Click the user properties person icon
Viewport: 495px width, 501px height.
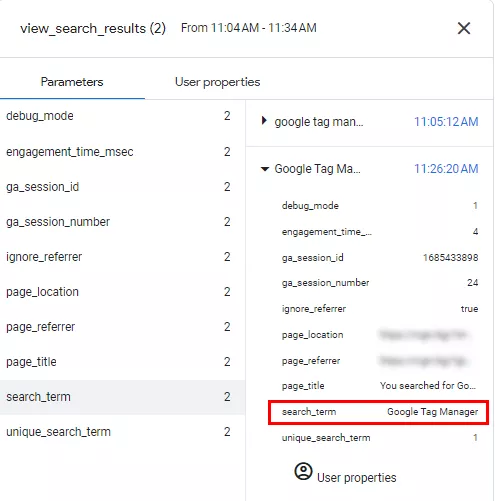(303, 471)
